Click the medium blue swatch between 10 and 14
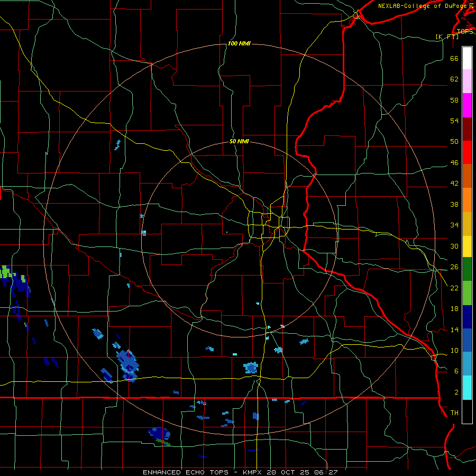 [x=467, y=340]
